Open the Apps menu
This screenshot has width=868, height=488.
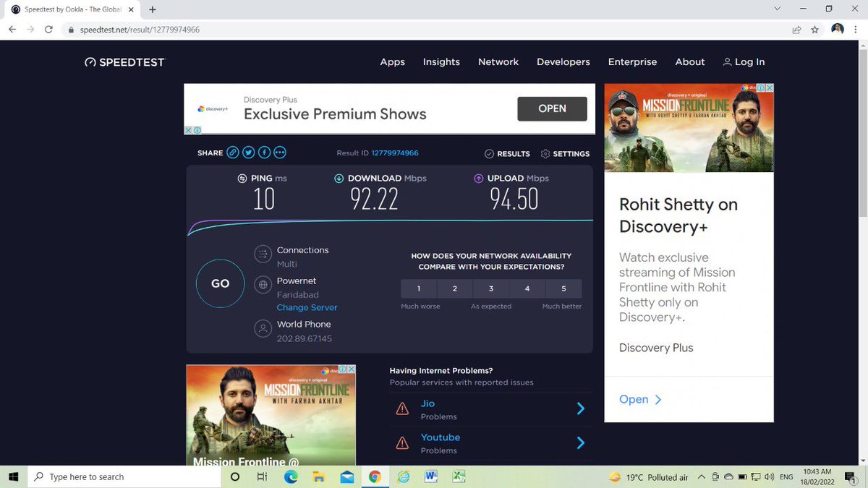(x=392, y=62)
